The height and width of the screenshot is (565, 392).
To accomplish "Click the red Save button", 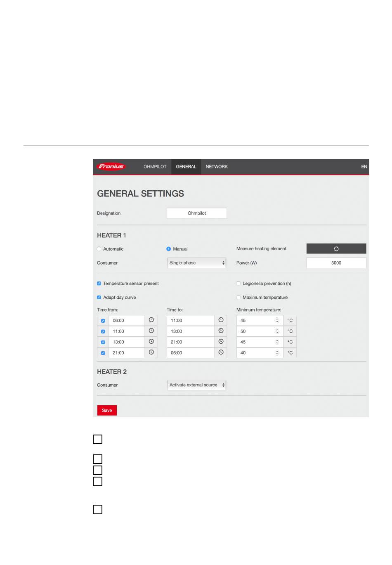I will coord(107,410).
